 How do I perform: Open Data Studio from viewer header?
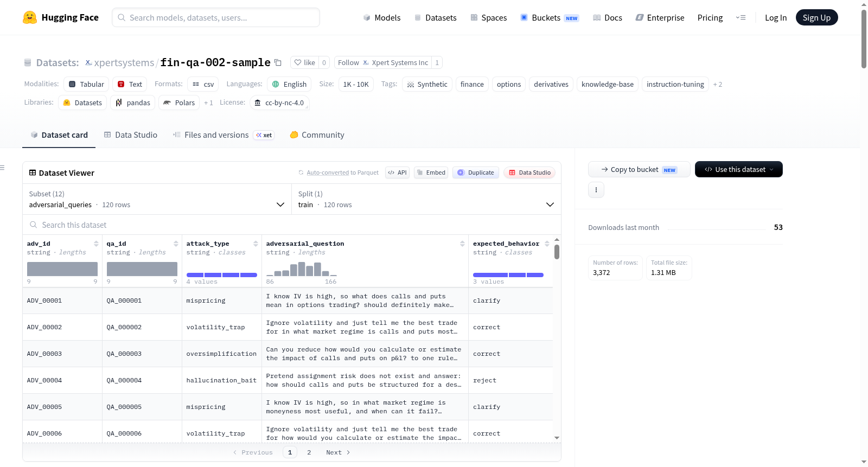(529, 172)
